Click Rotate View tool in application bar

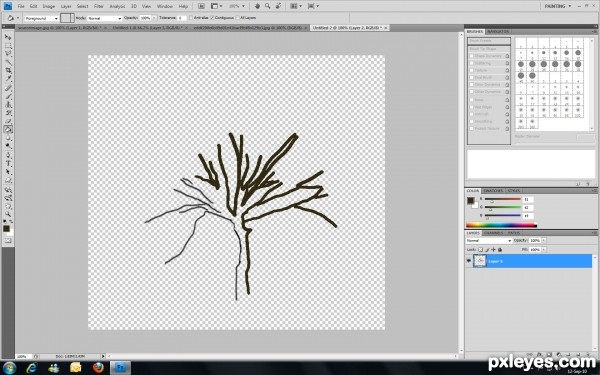click(x=278, y=6)
